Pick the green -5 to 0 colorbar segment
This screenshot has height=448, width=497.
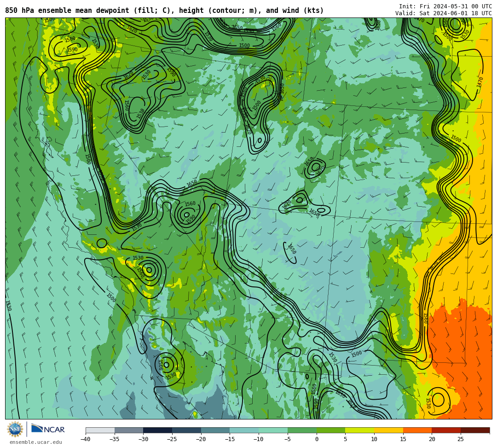pos(302,430)
